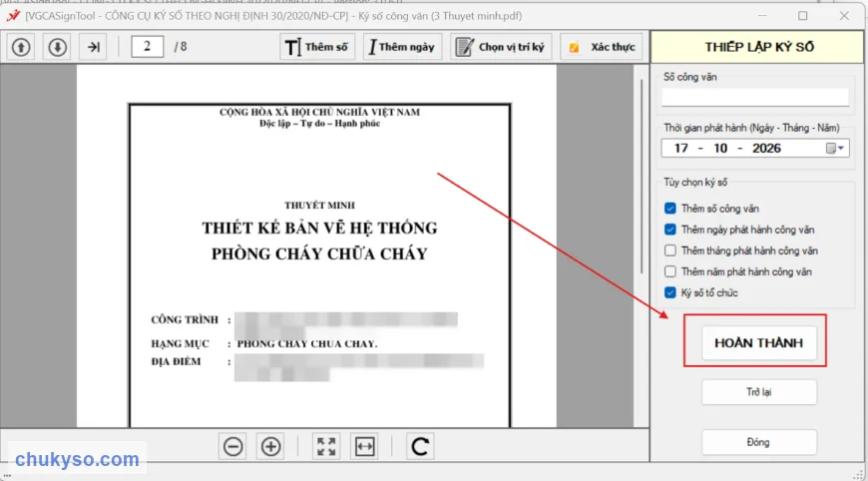
Task: Click Thêm ngày toolbar button
Action: click(402, 47)
